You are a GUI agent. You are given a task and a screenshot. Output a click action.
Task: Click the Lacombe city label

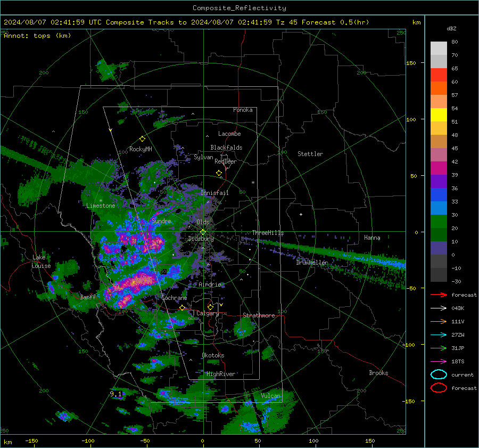[x=229, y=134]
